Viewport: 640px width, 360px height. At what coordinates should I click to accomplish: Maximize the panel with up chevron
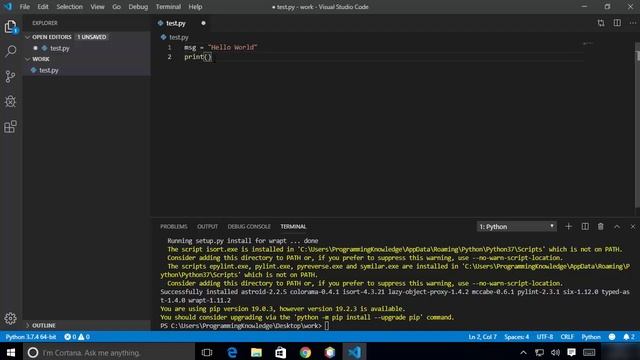tap(617, 227)
